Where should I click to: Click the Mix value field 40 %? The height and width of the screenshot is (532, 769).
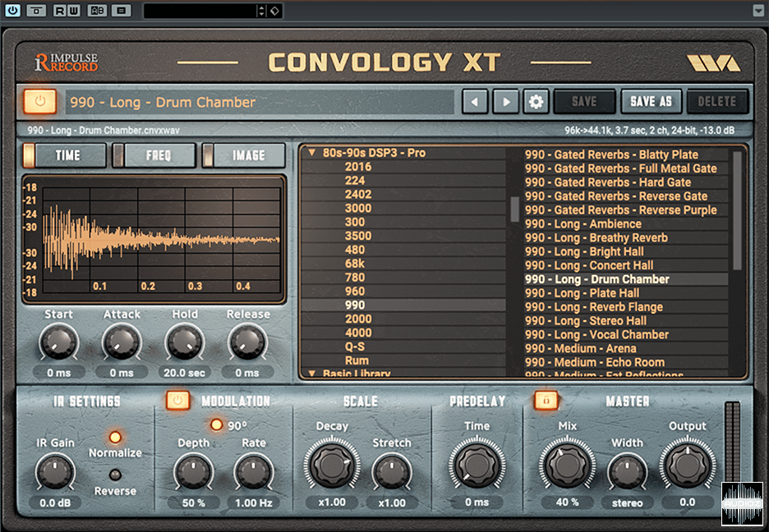click(567, 502)
